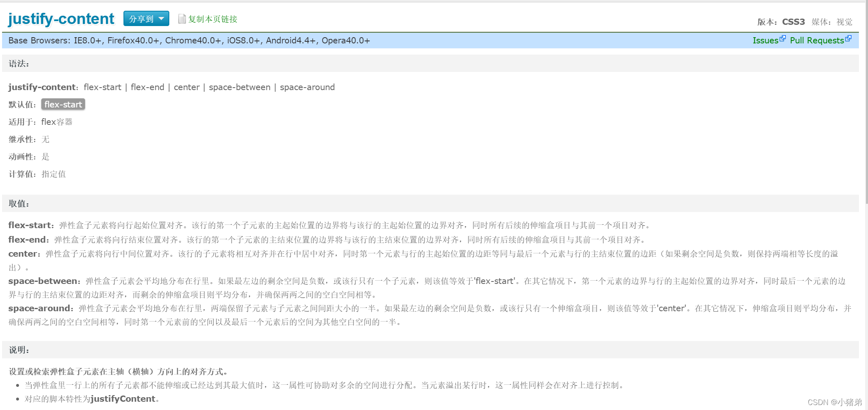Click the document icon beside 复制本页链接
The width and height of the screenshot is (868, 410).
[x=182, y=19]
